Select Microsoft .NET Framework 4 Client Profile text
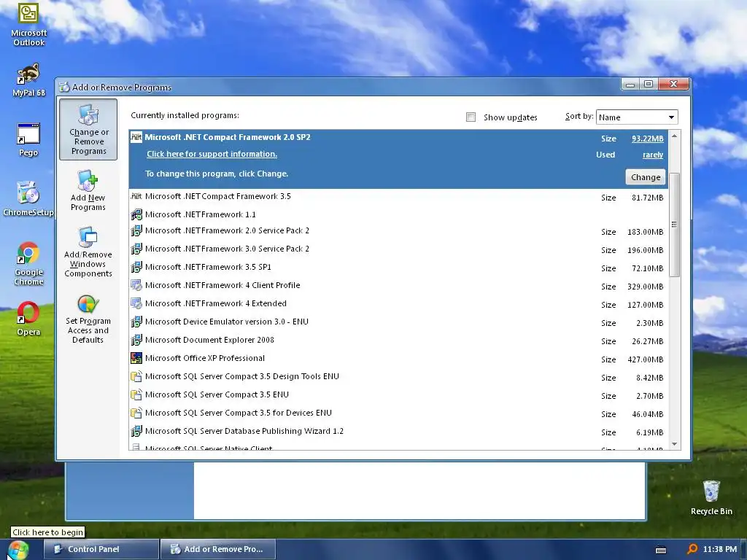The width and height of the screenshot is (747, 560). point(222,285)
